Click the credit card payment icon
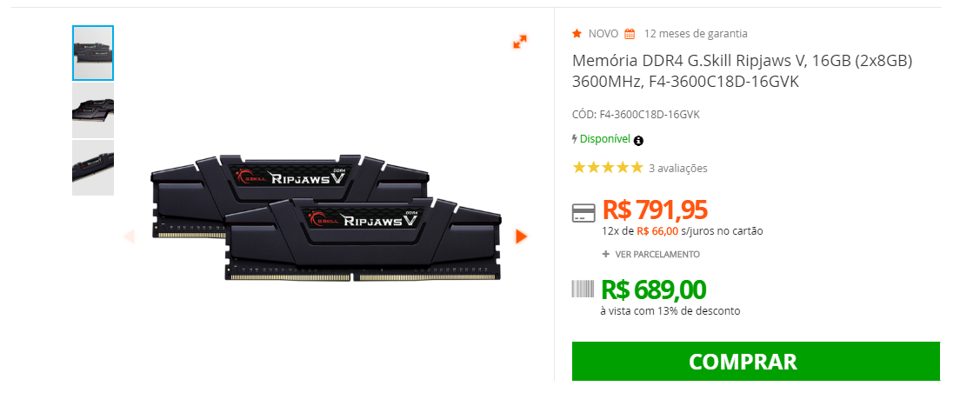The height and width of the screenshot is (406, 980). [x=583, y=212]
